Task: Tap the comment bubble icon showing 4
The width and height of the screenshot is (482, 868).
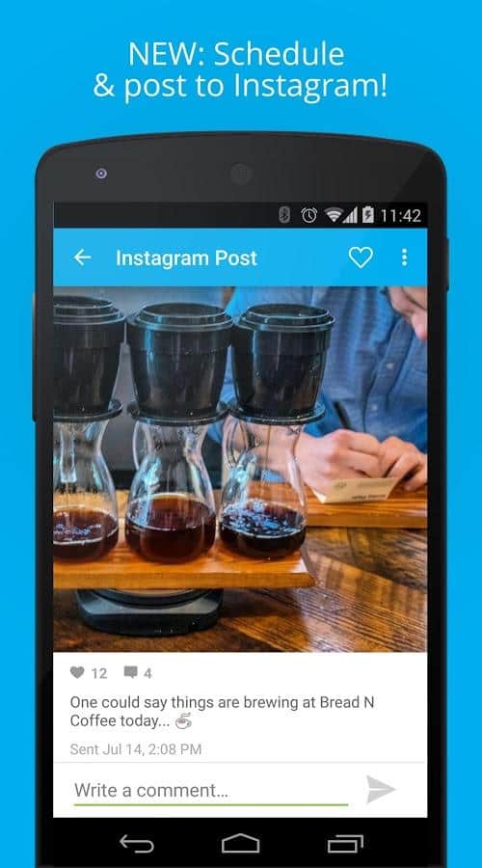Action: (x=138, y=673)
